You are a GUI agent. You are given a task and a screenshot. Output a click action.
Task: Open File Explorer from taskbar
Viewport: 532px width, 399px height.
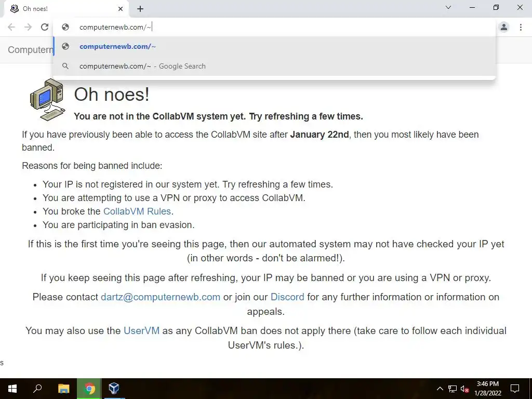[x=63, y=389]
